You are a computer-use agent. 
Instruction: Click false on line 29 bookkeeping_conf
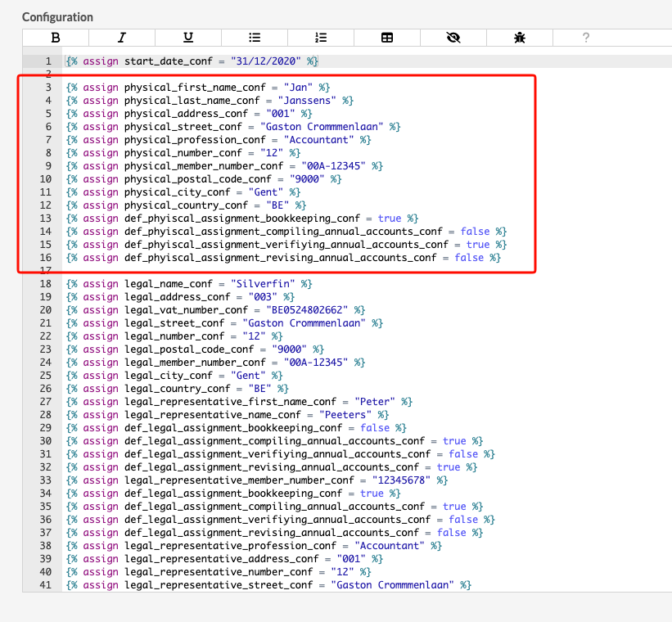(375, 428)
